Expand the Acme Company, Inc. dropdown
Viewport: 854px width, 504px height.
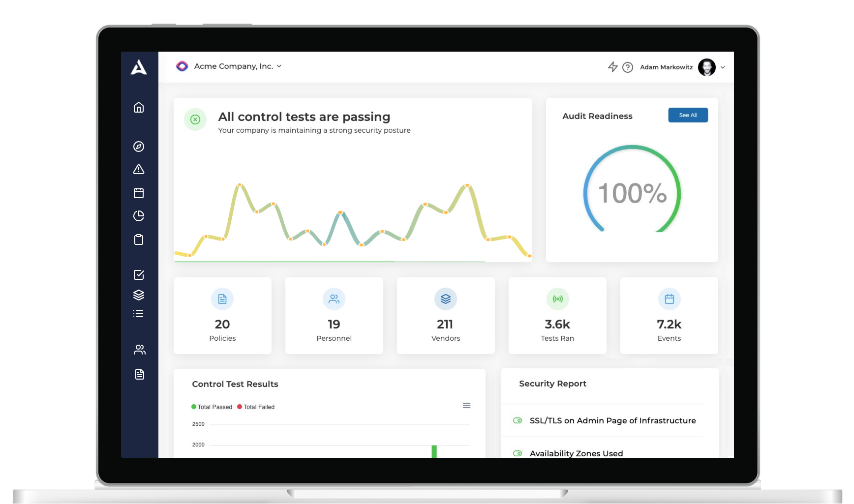229,66
